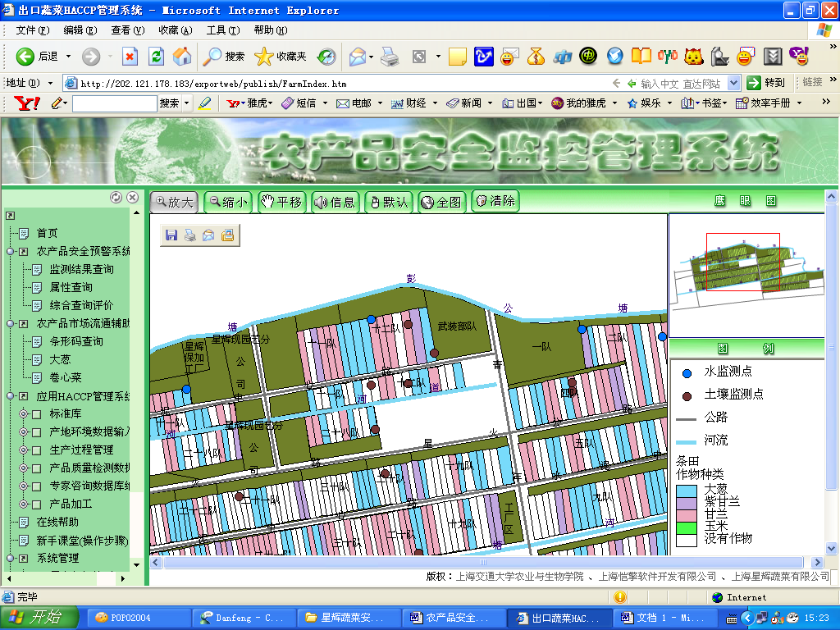The image size is (840, 630).
Task: Toggle the checkbox beside 标准库
Action: [36, 413]
